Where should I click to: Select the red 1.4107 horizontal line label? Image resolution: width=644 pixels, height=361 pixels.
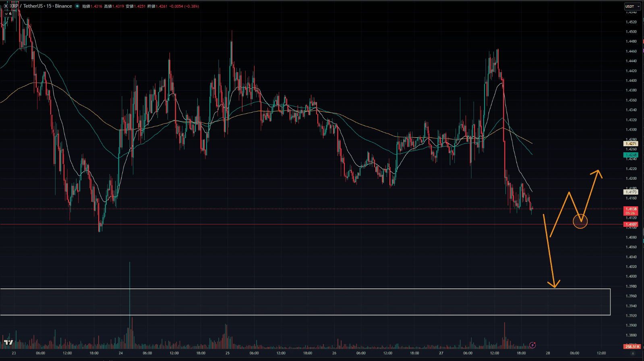(x=631, y=224)
